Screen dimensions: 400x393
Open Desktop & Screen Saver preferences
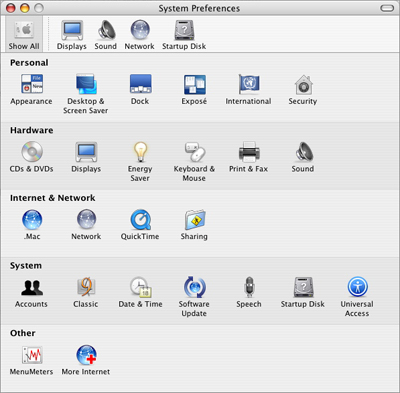click(86, 94)
